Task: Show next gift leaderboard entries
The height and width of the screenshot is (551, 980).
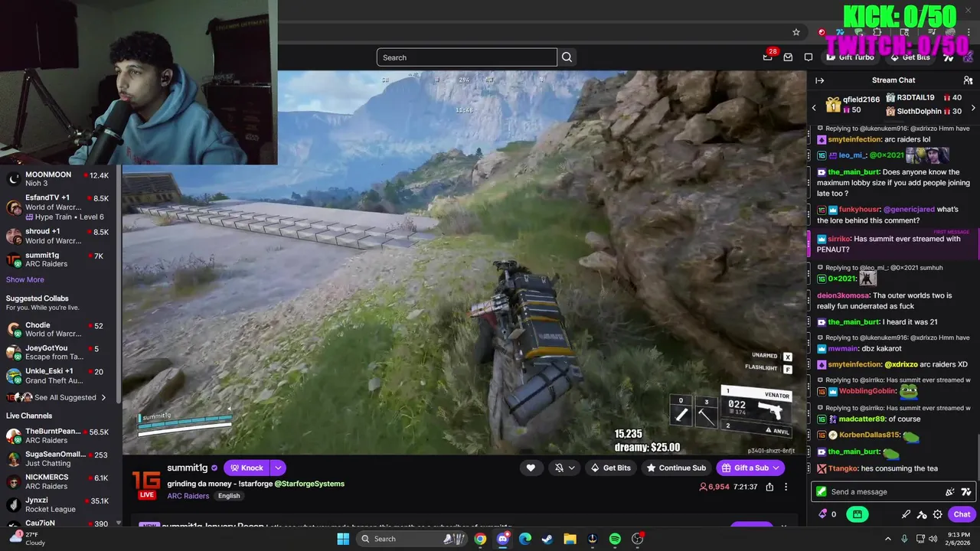Action: pyautogui.click(x=973, y=108)
